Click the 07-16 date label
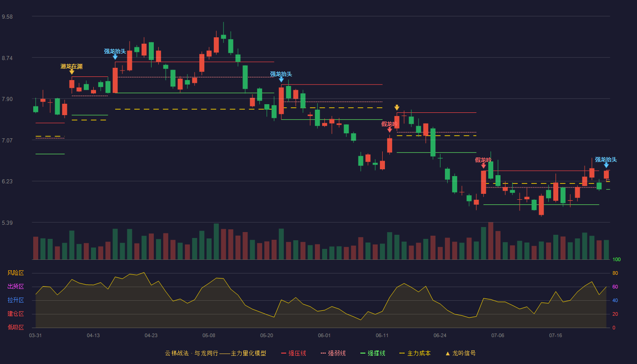Screen dimensions: 637x364 [x=556, y=335]
